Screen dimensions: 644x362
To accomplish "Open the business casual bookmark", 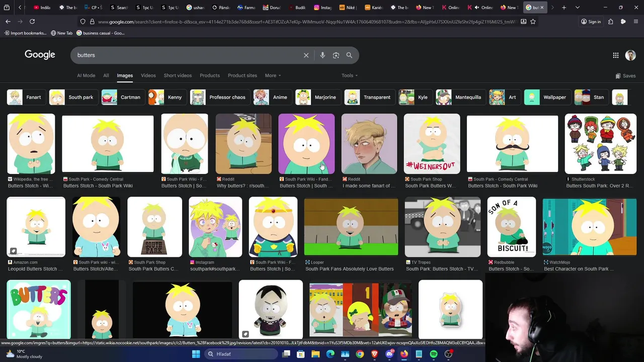I will (x=100, y=33).
